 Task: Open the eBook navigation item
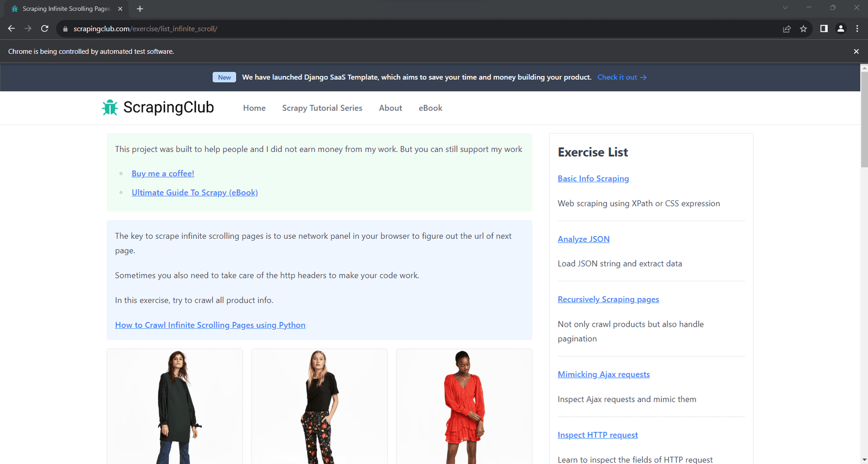tap(430, 108)
